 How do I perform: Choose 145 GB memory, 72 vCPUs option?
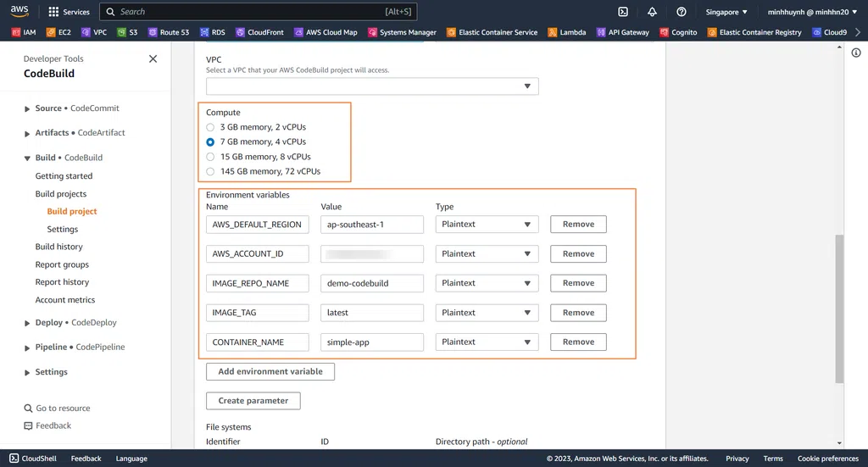click(x=211, y=171)
